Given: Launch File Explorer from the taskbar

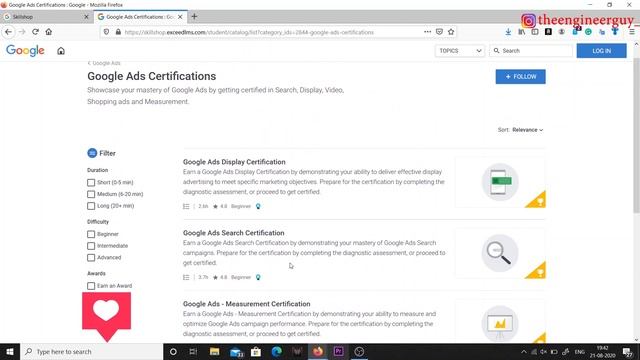Looking at the screenshot, I should tap(214, 352).
